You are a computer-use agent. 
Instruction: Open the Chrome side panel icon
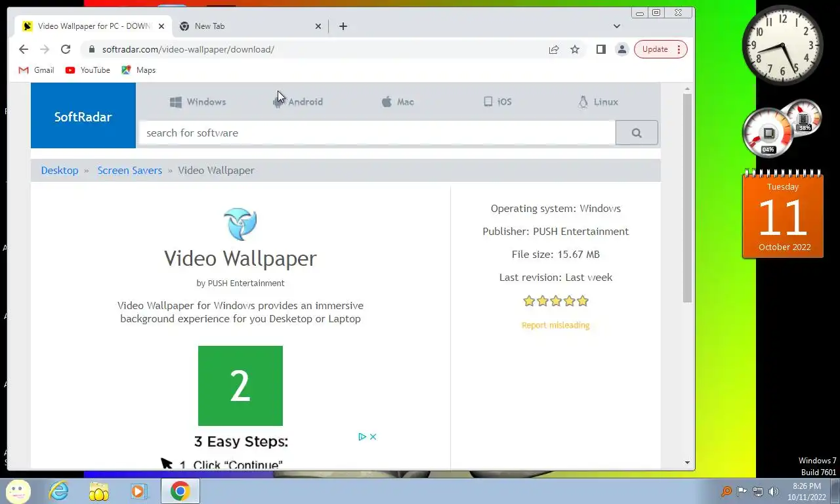click(600, 49)
